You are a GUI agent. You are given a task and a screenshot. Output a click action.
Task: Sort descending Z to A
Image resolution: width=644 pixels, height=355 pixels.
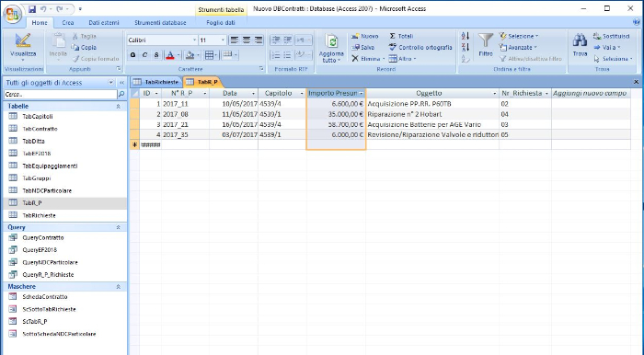coord(466,47)
